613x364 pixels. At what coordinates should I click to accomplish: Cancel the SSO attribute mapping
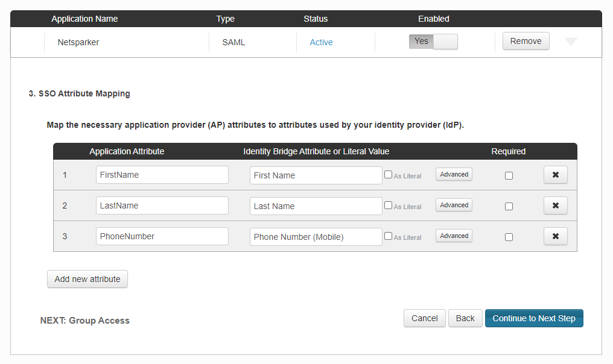tap(424, 318)
